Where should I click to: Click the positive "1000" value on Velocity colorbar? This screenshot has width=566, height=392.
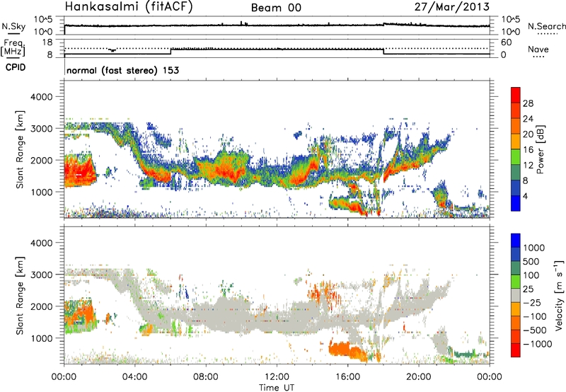534,248
